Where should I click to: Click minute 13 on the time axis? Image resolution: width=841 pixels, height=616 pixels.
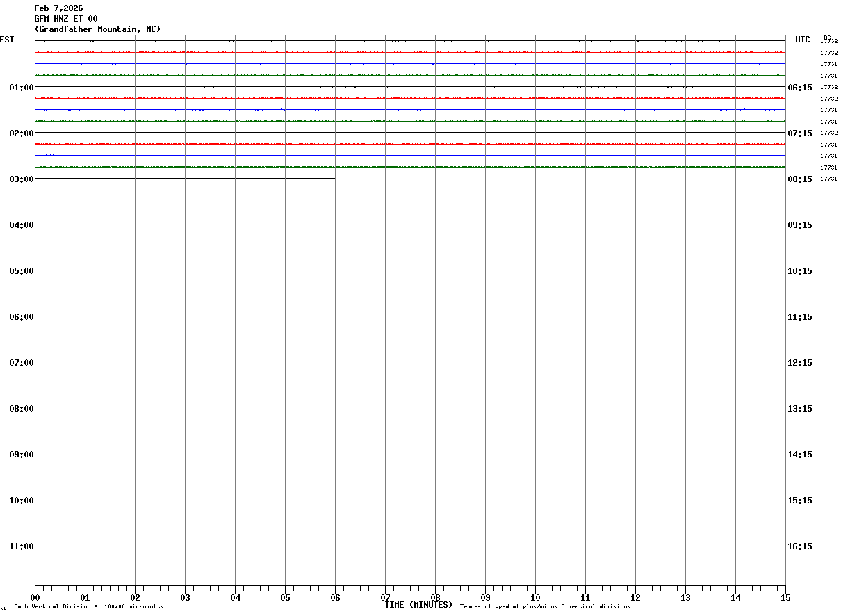(x=685, y=597)
